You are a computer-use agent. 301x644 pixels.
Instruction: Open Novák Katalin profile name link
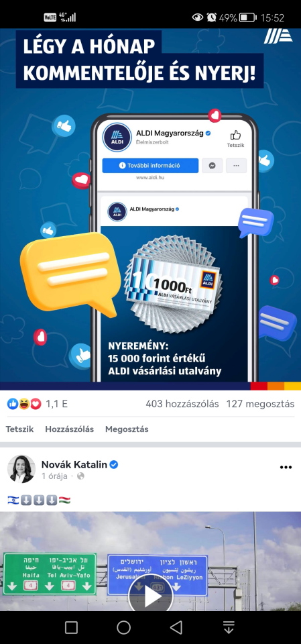pyautogui.click(x=74, y=464)
